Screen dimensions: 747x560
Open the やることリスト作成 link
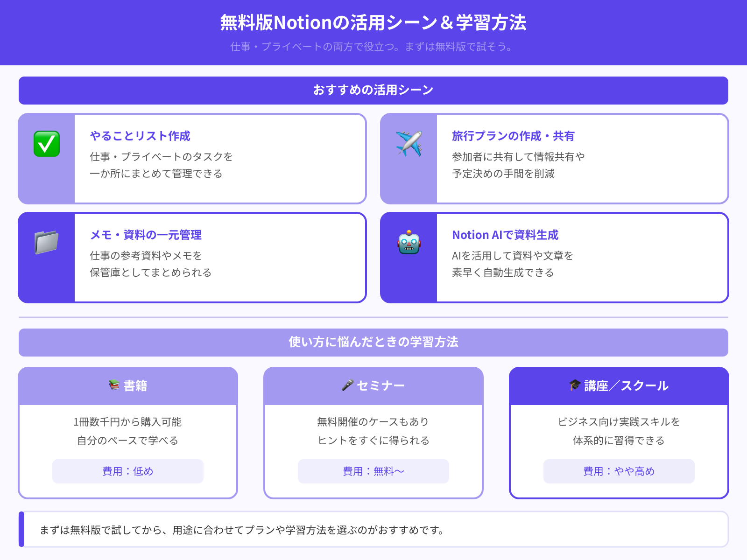click(x=140, y=136)
